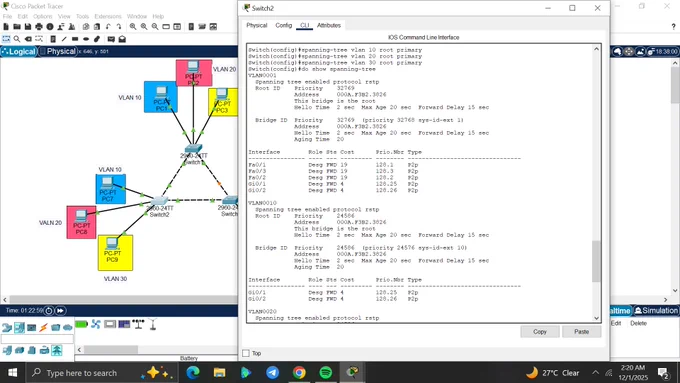
Task: Click the Windows Start button
Action: [13, 373]
